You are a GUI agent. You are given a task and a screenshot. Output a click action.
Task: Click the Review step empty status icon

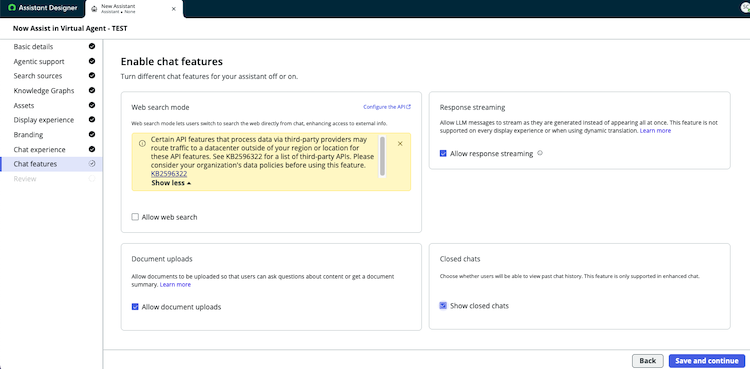[x=92, y=179]
